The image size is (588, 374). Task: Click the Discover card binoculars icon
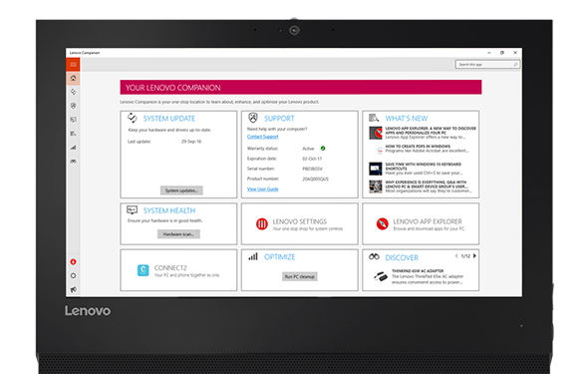pos(374,257)
